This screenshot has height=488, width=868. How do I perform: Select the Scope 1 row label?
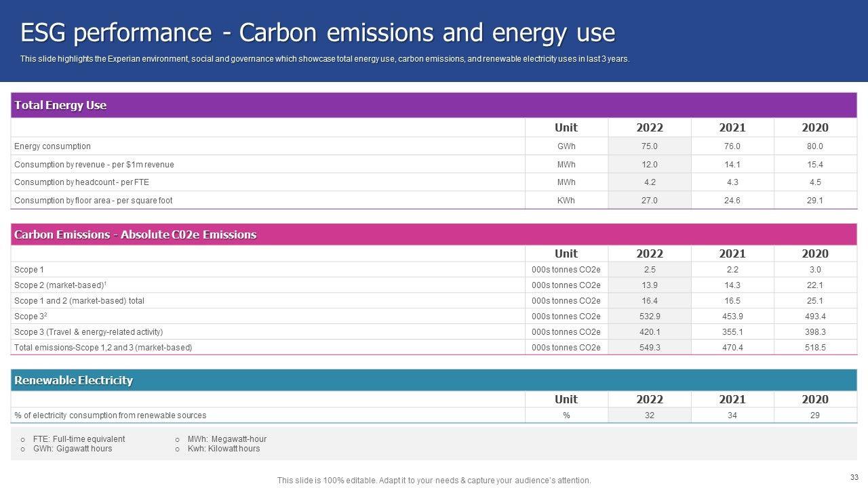(x=29, y=270)
